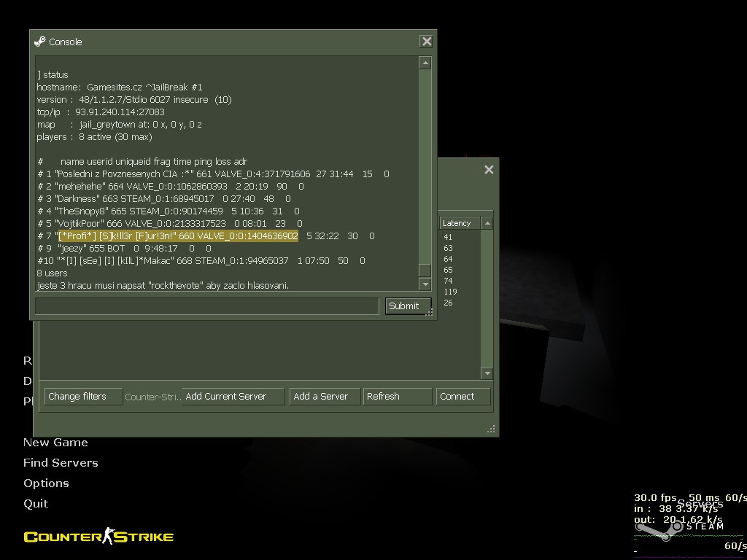
Task: Click the net graph fps readout
Action: click(x=656, y=497)
